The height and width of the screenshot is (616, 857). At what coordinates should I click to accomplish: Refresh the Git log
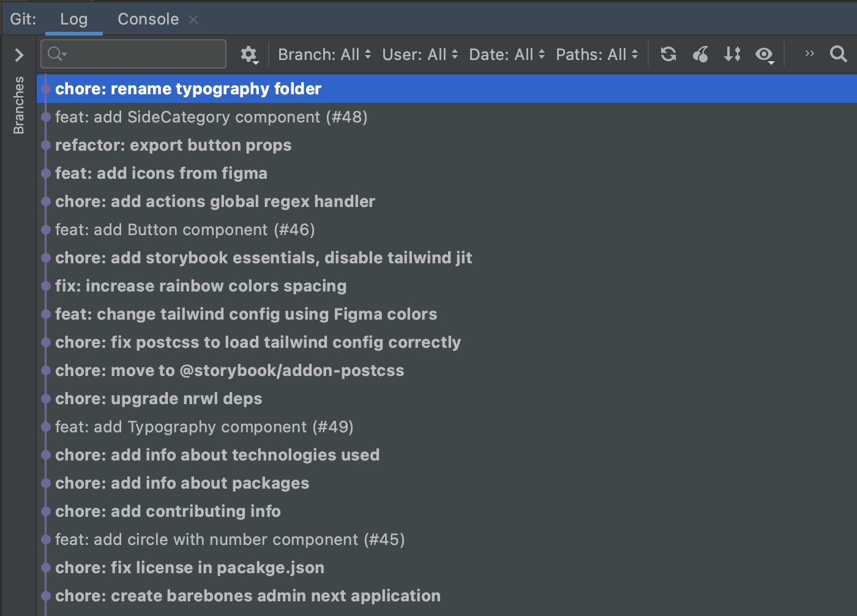pyautogui.click(x=668, y=54)
